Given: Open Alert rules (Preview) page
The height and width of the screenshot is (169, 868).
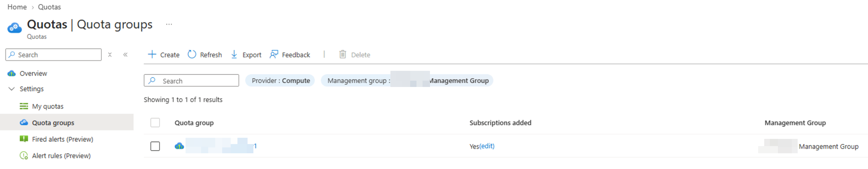Looking at the screenshot, I should [61, 156].
